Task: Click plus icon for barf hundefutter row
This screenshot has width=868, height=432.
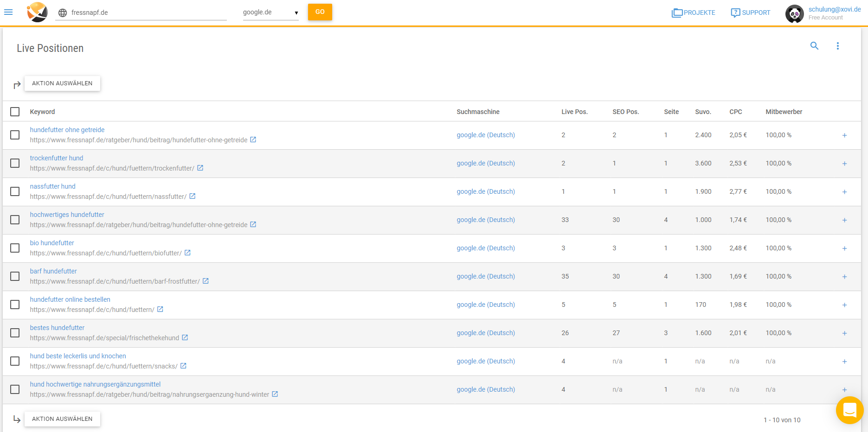Action: point(845,277)
